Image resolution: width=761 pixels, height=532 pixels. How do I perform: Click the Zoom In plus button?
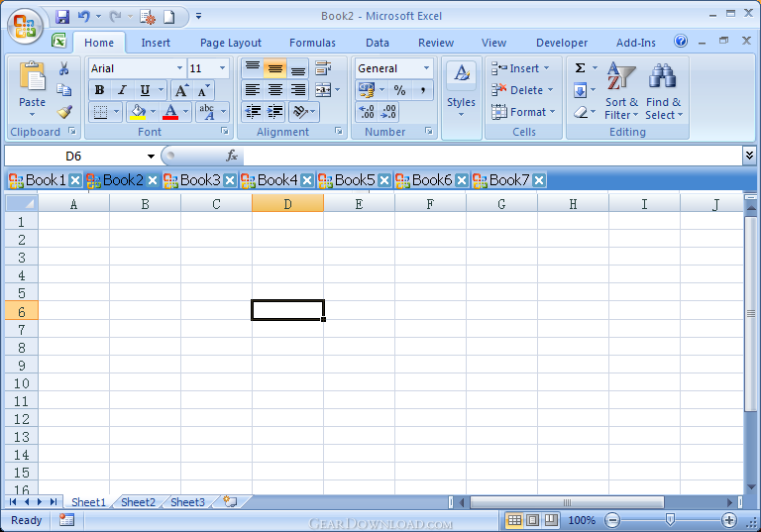pyautogui.click(x=728, y=520)
